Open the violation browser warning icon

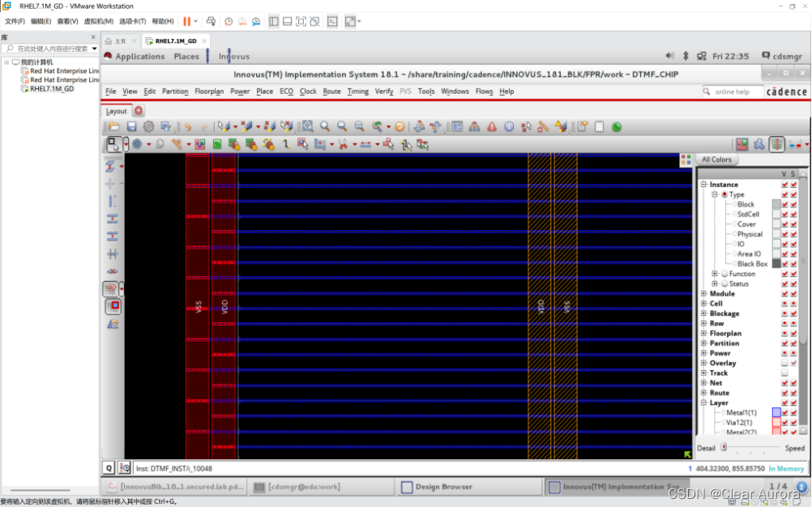pyautogui.click(x=491, y=126)
